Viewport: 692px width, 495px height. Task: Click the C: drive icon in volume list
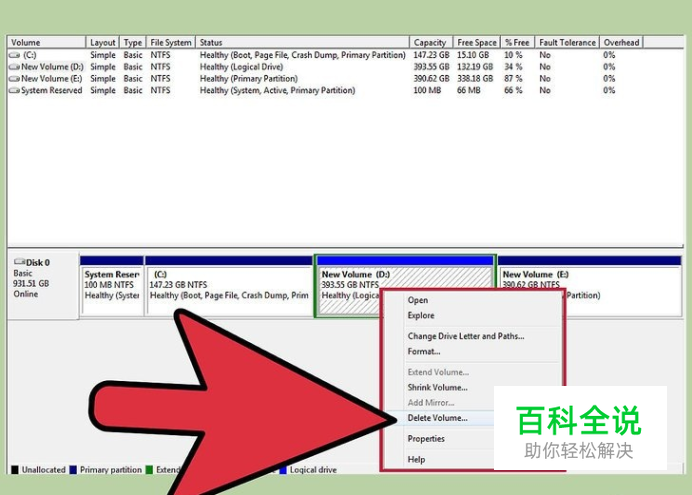click(15, 55)
